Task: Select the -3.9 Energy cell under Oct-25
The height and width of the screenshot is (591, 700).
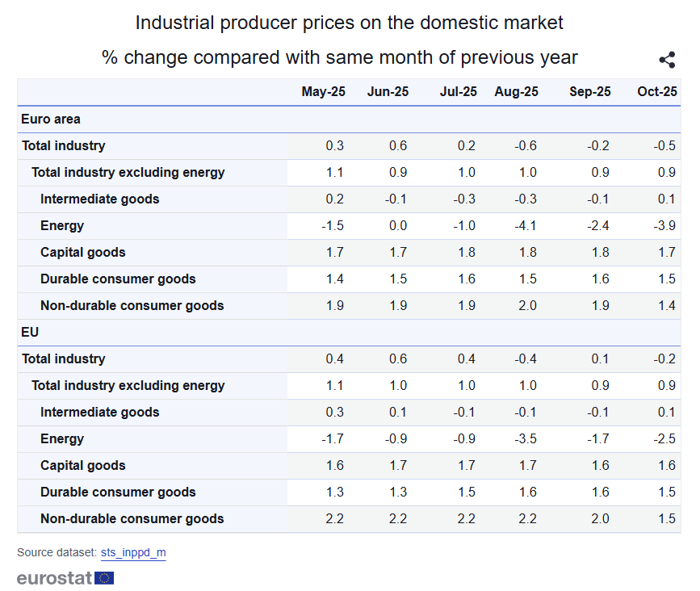Action: [x=665, y=226]
